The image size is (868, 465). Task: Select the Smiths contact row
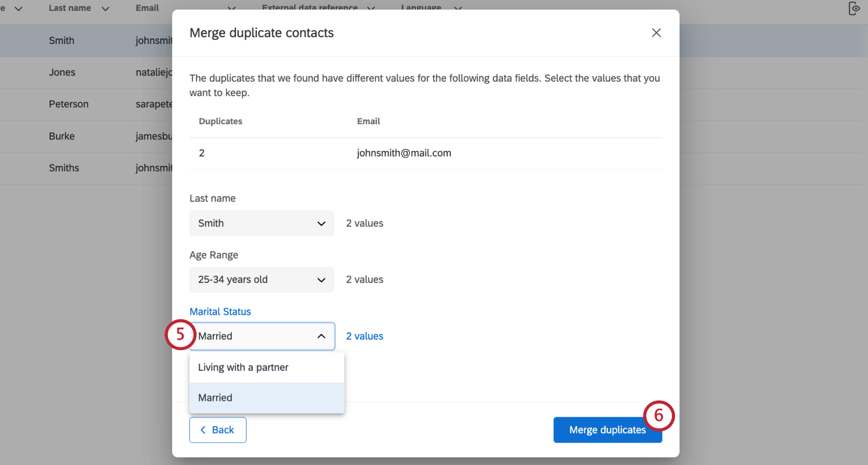(x=64, y=168)
